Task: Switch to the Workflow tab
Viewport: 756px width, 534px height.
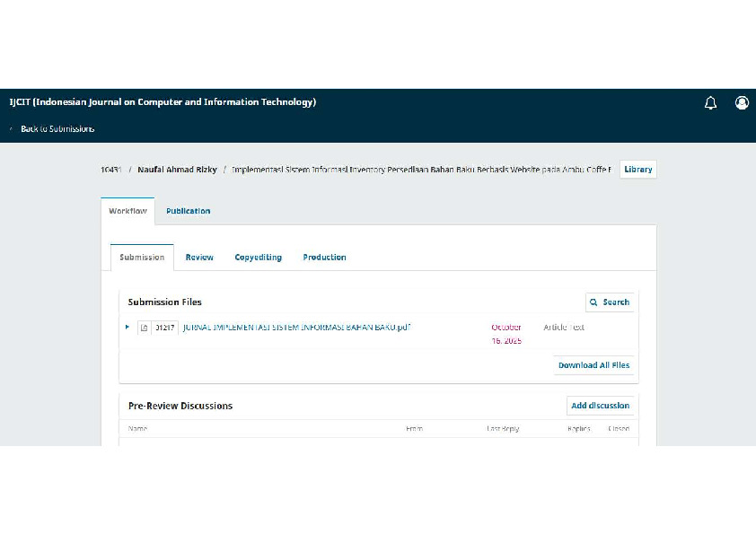Action: pyautogui.click(x=127, y=211)
